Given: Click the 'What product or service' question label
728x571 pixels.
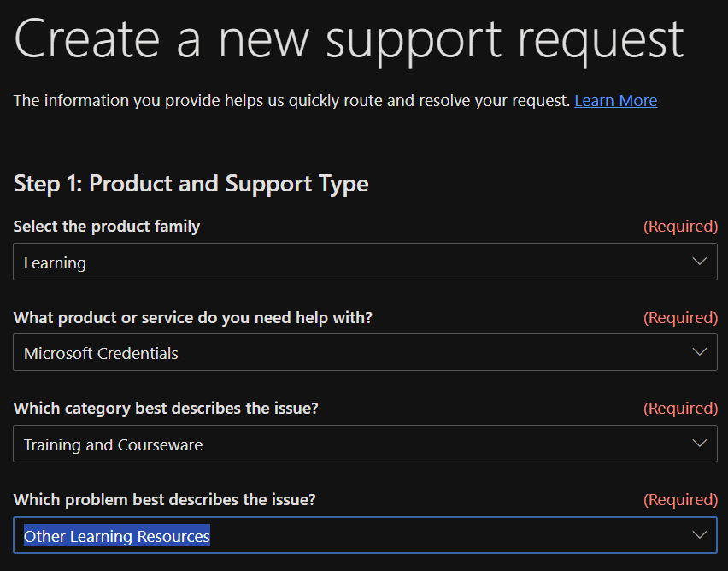Looking at the screenshot, I should (192, 318).
